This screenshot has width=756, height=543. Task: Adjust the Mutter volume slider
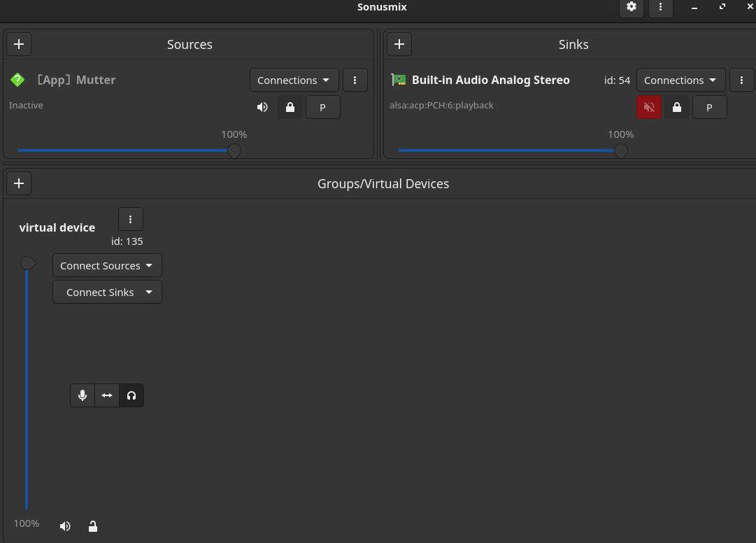point(129,150)
